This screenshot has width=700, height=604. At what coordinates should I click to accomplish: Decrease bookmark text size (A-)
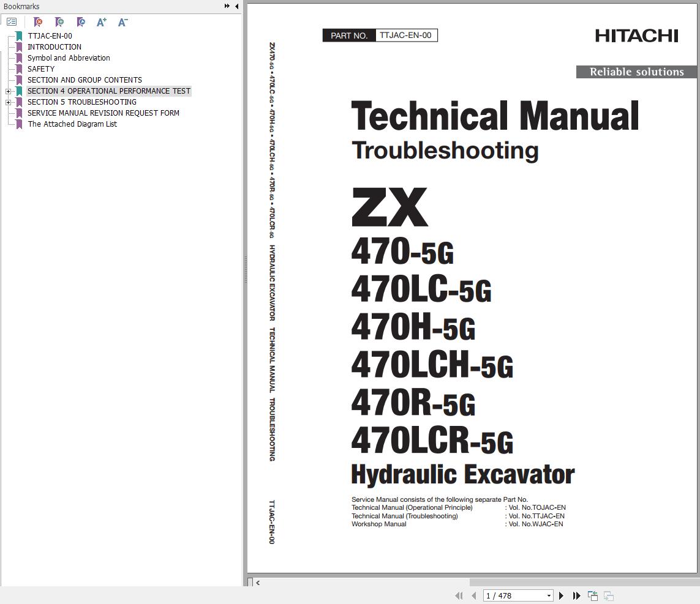coord(122,22)
